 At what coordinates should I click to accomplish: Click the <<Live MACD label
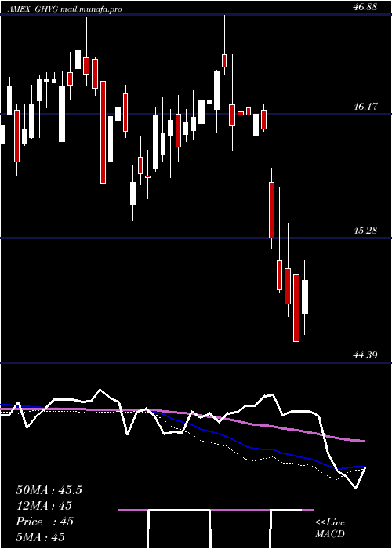coord(330,529)
